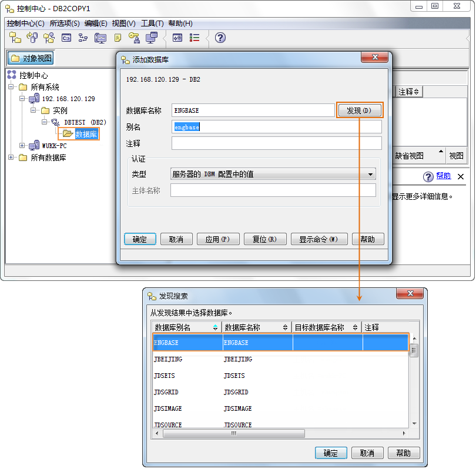476x469 pixels.
Task: Collapse the 192.168.120.129 system node
Action: [22, 99]
